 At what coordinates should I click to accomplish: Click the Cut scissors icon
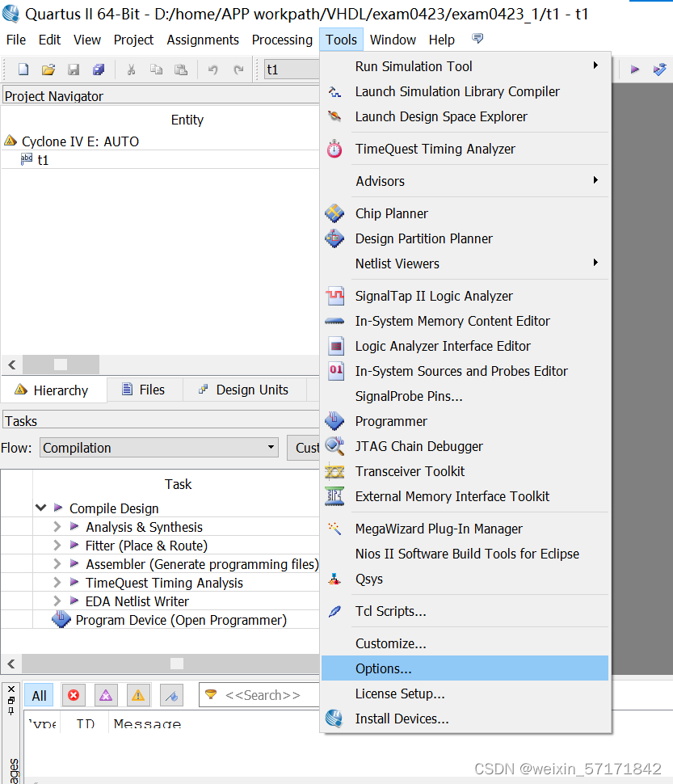[132, 70]
